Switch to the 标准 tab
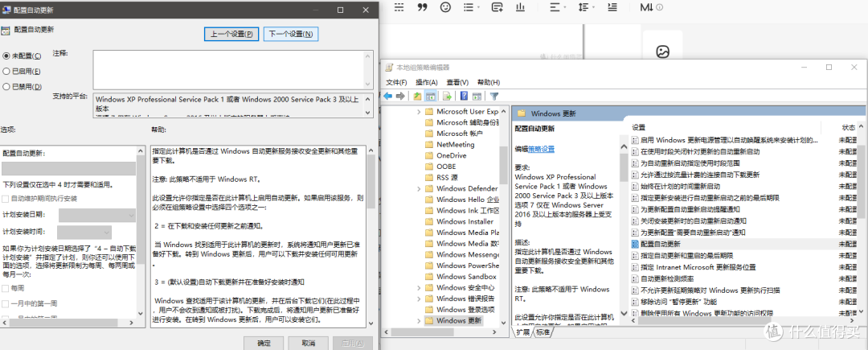This screenshot has height=350, width=868. click(x=543, y=332)
